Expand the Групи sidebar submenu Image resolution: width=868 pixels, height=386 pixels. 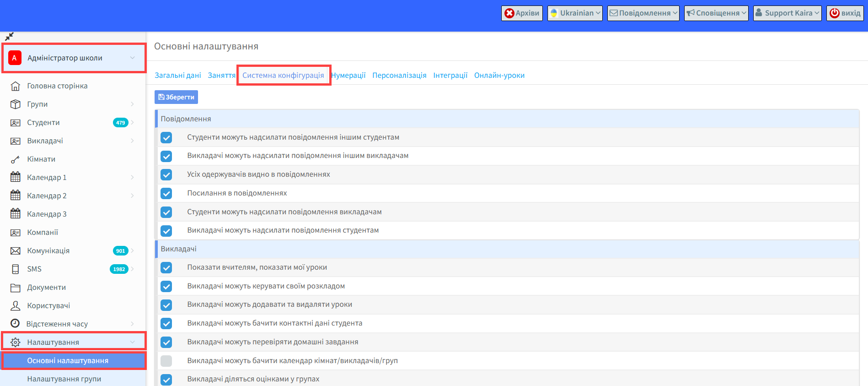coord(132,104)
